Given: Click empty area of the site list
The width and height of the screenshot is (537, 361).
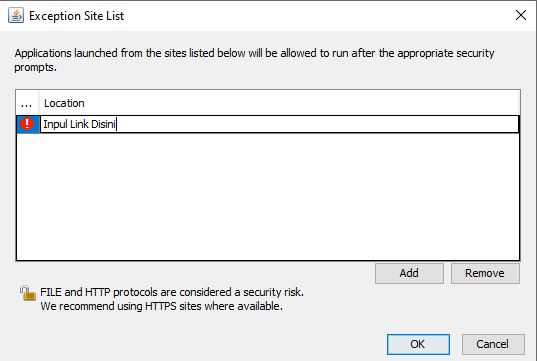Looking at the screenshot, I should point(268,197).
